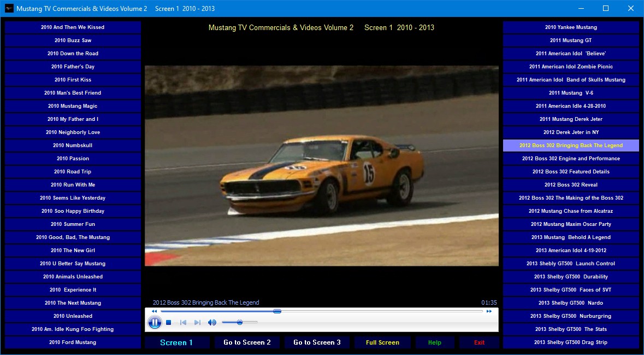
Task: Play 2010 The New Girl
Action: (x=73, y=251)
